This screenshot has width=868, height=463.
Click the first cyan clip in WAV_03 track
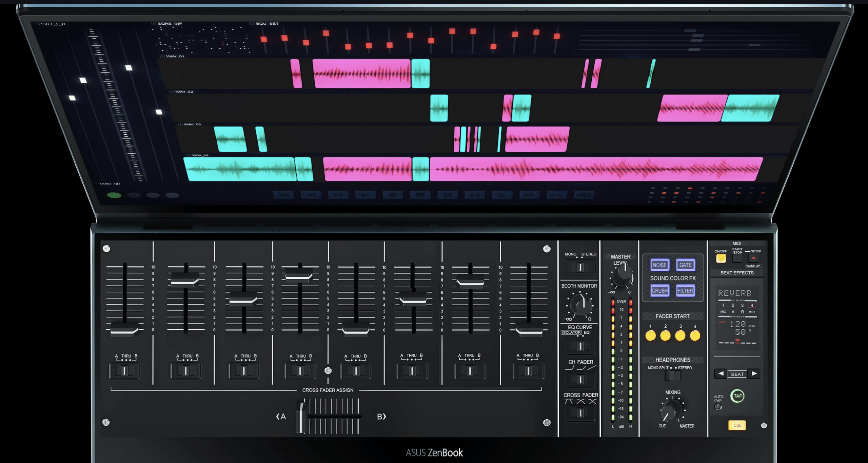[x=231, y=139]
